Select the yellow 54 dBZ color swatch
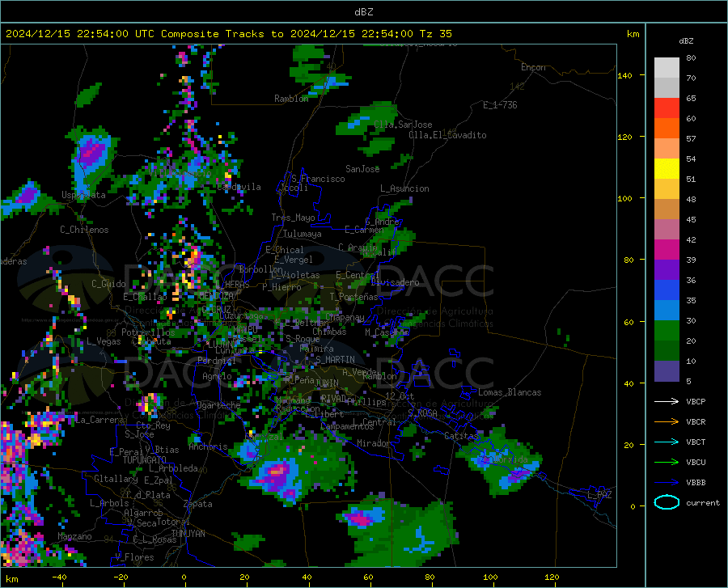The width and height of the screenshot is (728, 588). click(667, 168)
